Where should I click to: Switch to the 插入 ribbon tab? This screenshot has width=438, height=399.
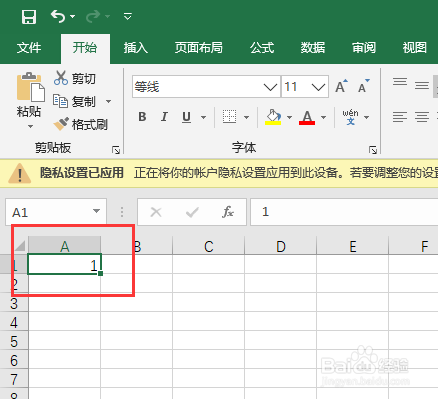click(x=136, y=48)
